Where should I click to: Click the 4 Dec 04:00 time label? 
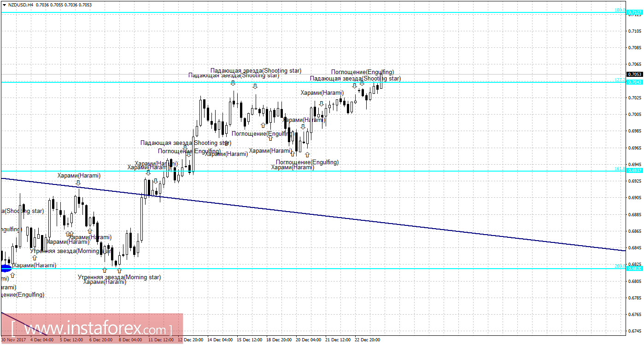coord(42,340)
